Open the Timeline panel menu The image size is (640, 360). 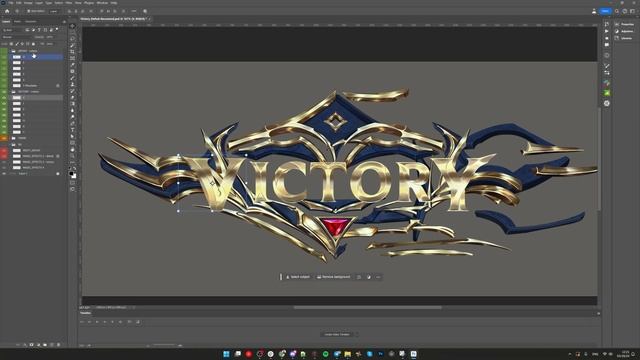598,313
